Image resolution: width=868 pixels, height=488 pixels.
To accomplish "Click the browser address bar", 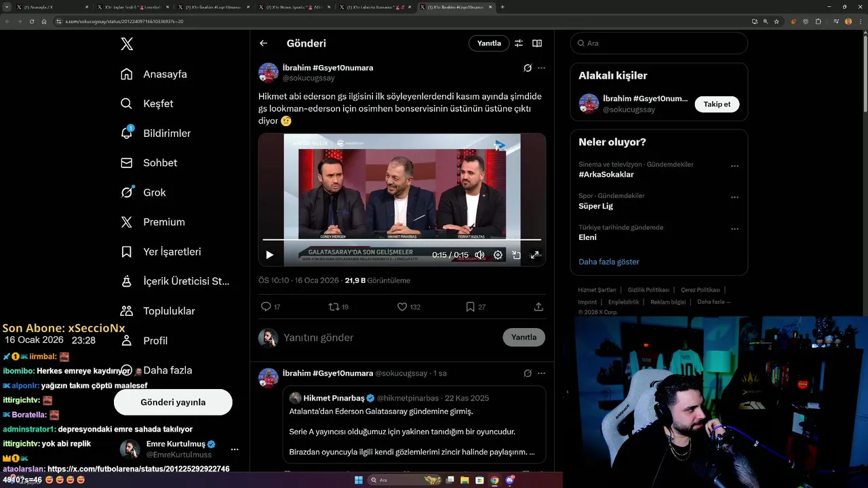I will tap(400, 22).
